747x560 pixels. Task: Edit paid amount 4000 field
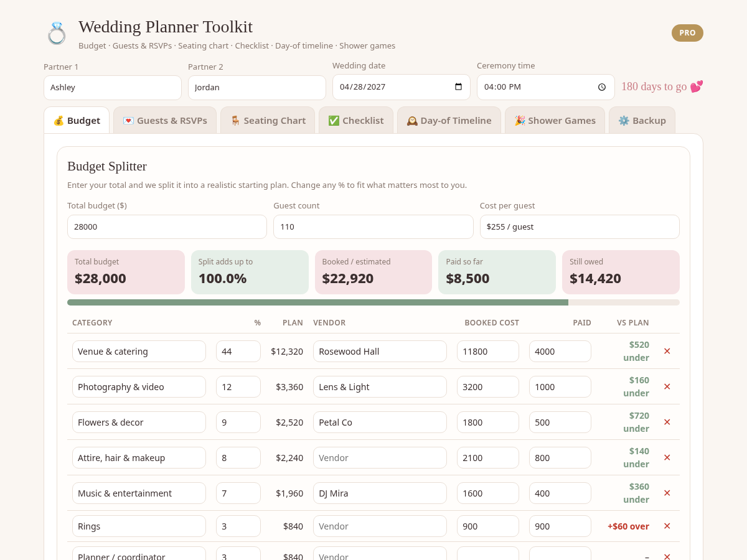tap(560, 351)
